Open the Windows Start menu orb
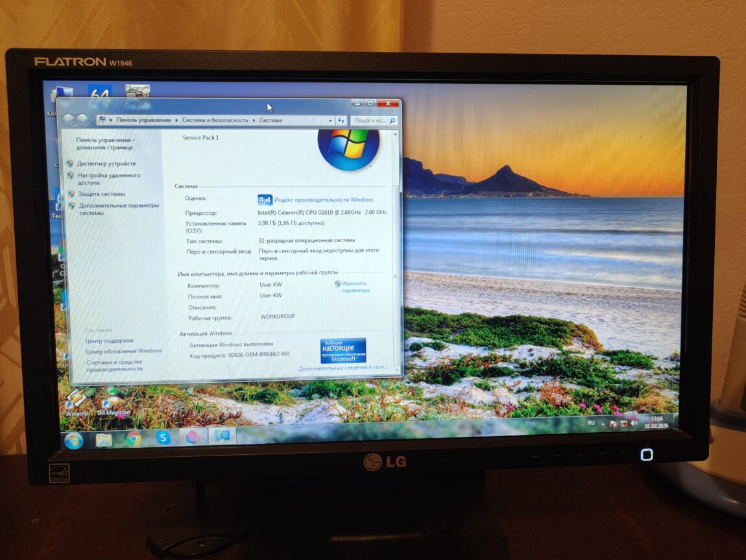 pyautogui.click(x=74, y=441)
